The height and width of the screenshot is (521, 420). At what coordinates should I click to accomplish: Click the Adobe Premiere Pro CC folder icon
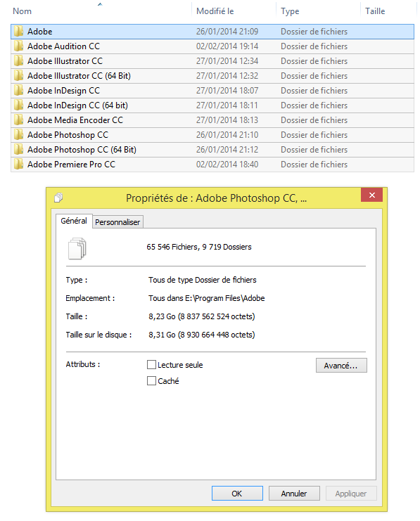(x=18, y=164)
